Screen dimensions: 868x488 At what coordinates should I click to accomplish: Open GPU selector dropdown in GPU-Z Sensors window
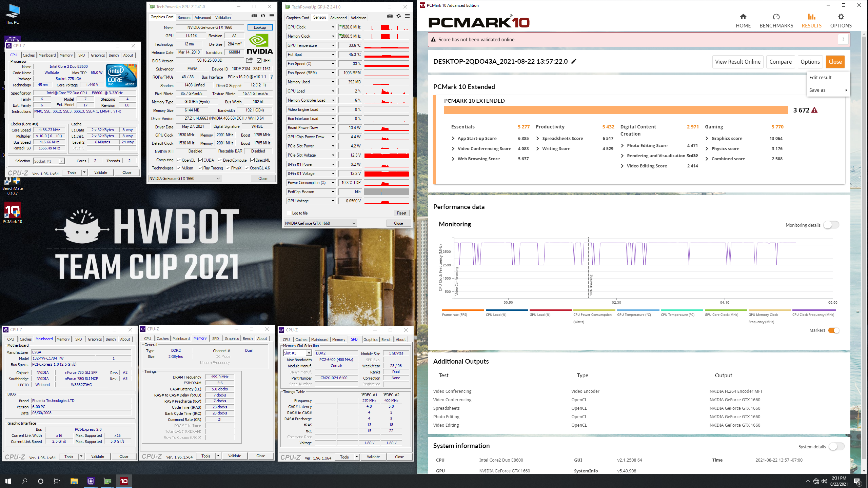click(x=320, y=223)
